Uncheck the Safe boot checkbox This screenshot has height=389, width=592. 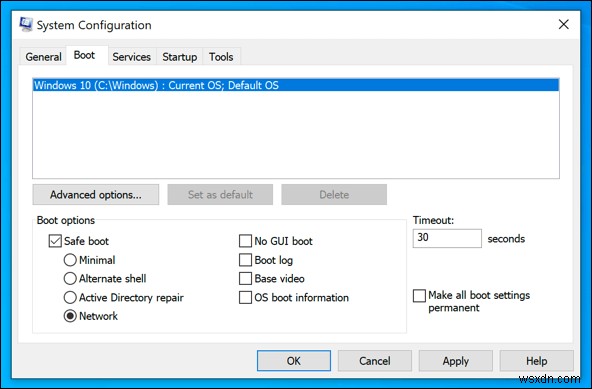pos(55,241)
